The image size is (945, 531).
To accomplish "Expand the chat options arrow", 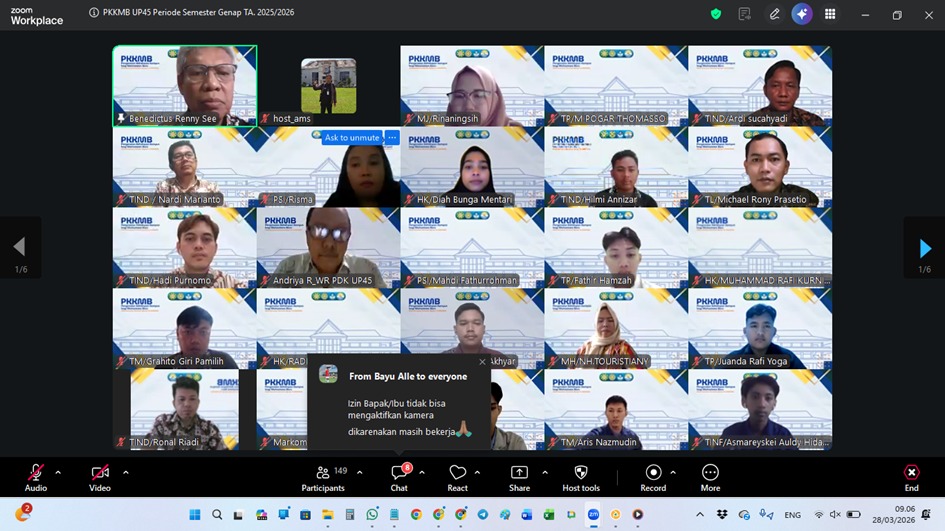I will click(x=422, y=472).
